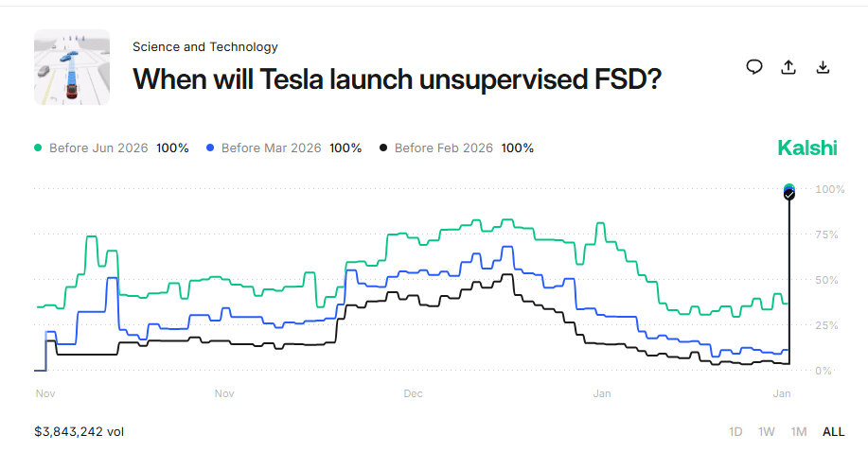Switch the chart to the 1D range

735,432
